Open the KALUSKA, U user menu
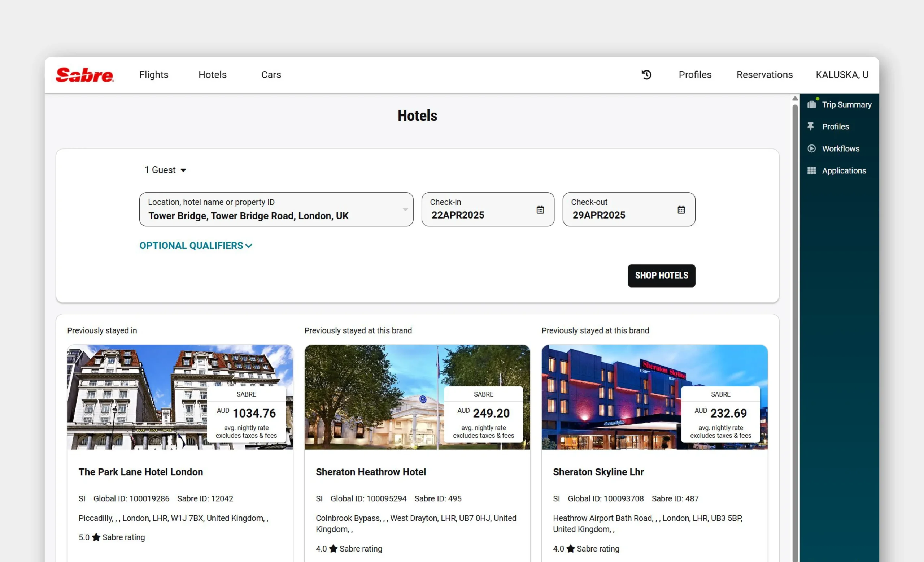 842,75
